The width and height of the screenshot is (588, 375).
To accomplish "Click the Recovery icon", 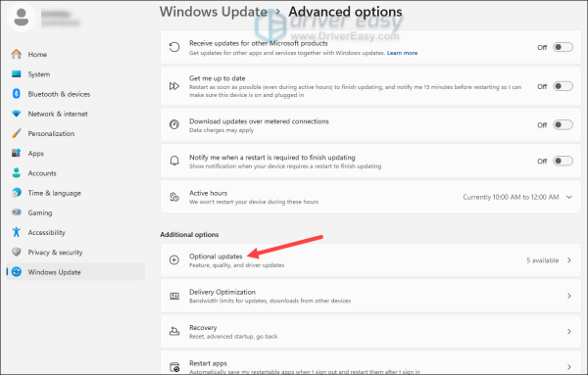I will click(174, 331).
